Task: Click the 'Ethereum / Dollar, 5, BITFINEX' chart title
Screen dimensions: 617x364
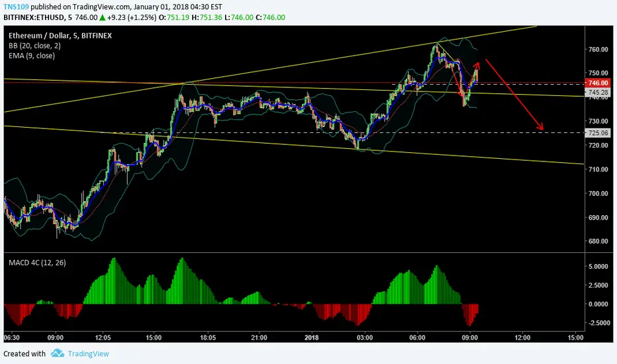Action: point(60,36)
